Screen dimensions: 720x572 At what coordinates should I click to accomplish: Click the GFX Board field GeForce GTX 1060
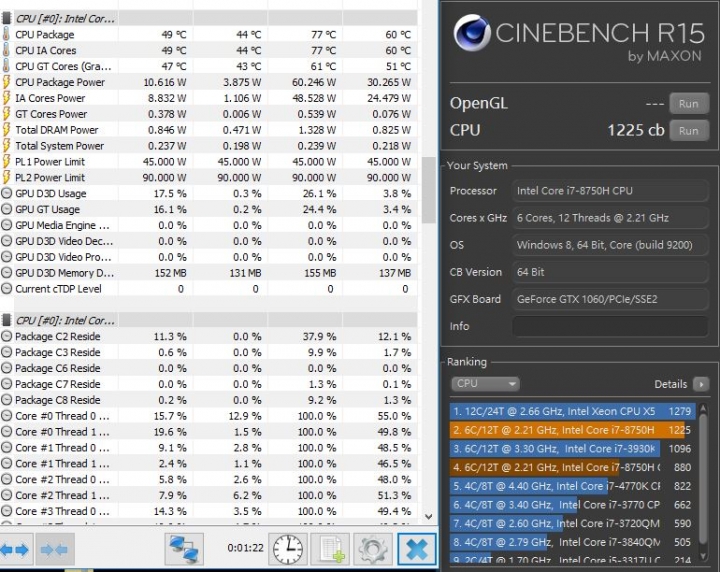click(610, 299)
